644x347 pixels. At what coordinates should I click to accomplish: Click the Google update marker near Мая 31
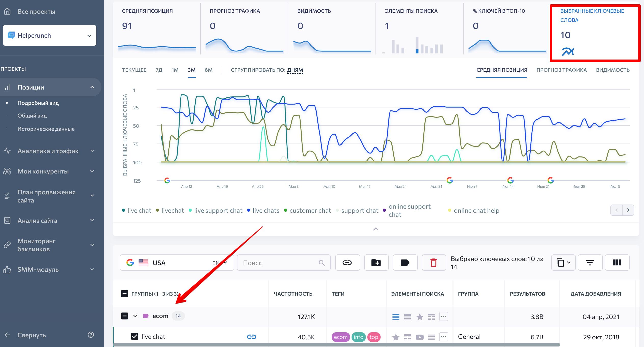pyautogui.click(x=450, y=180)
